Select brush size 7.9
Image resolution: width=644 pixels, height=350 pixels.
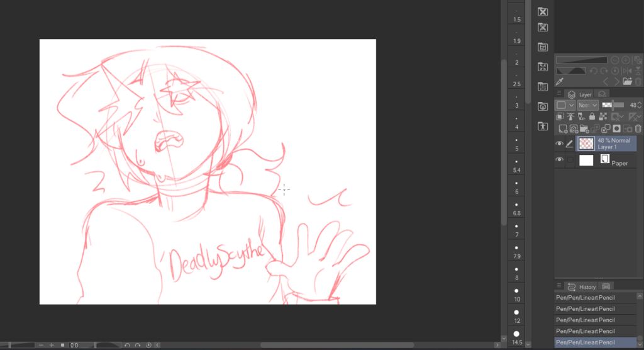(x=517, y=252)
